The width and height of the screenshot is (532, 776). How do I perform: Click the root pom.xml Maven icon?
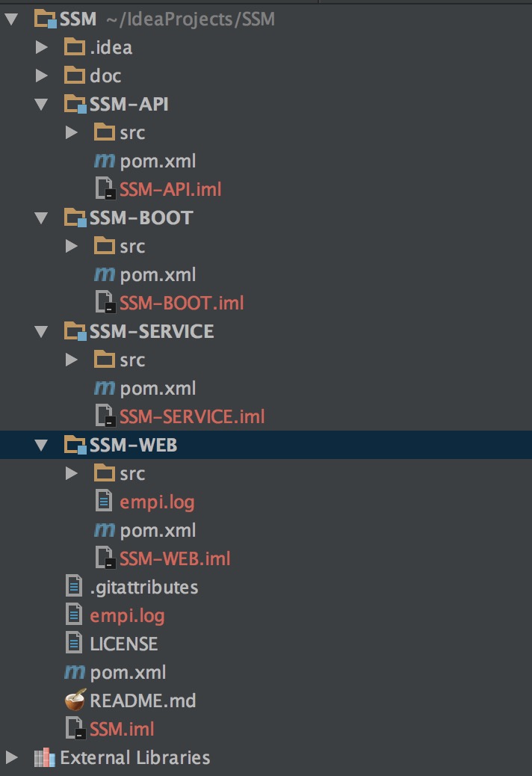click(x=75, y=671)
